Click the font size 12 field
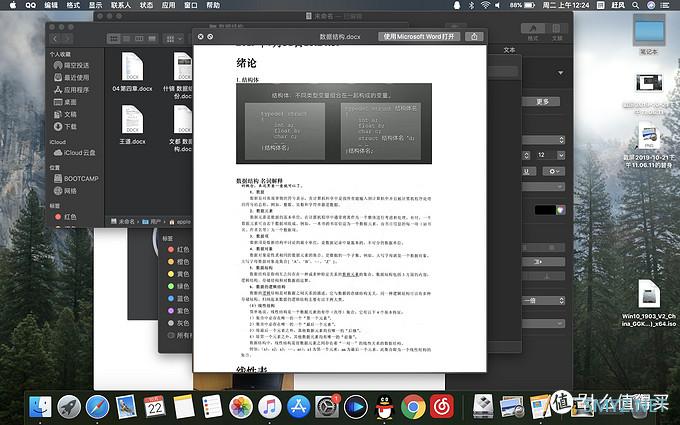 [544, 155]
